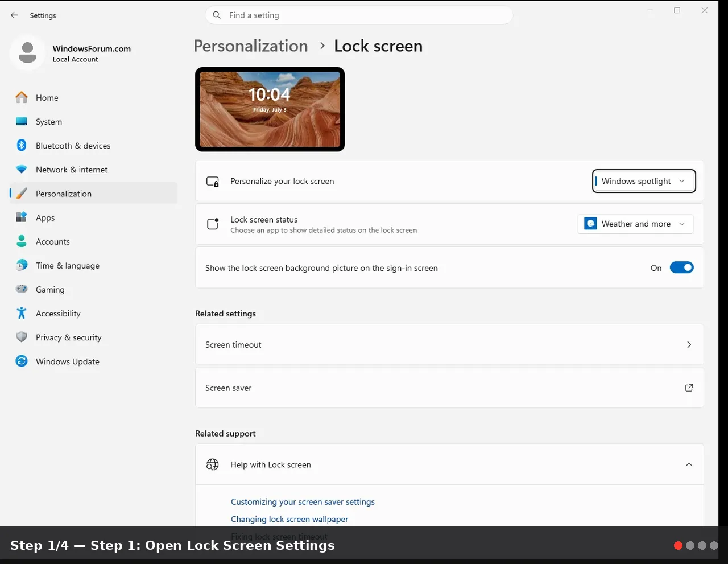
Task: Open Customizing your screen saver settings link
Action: (303, 501)
